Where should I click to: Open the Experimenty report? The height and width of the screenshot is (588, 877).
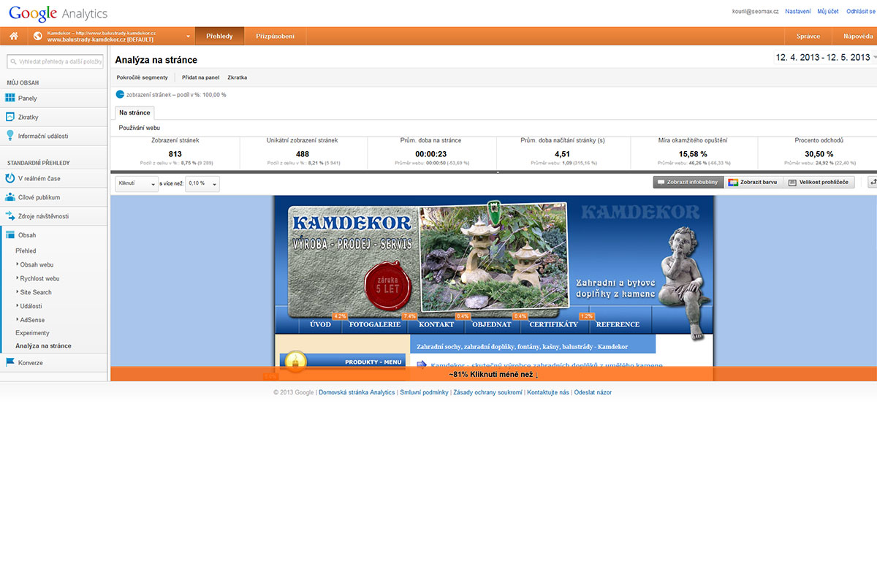33,333
